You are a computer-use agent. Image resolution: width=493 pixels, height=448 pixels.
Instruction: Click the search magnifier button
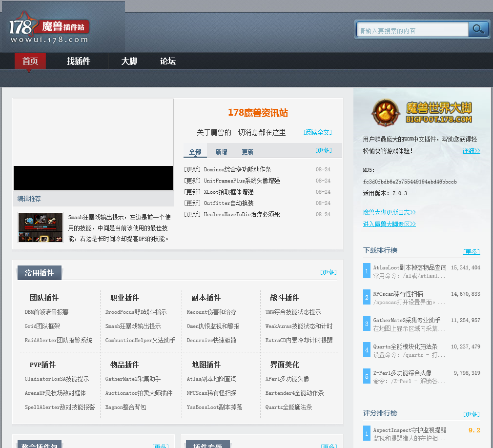(x=478, y=30)
